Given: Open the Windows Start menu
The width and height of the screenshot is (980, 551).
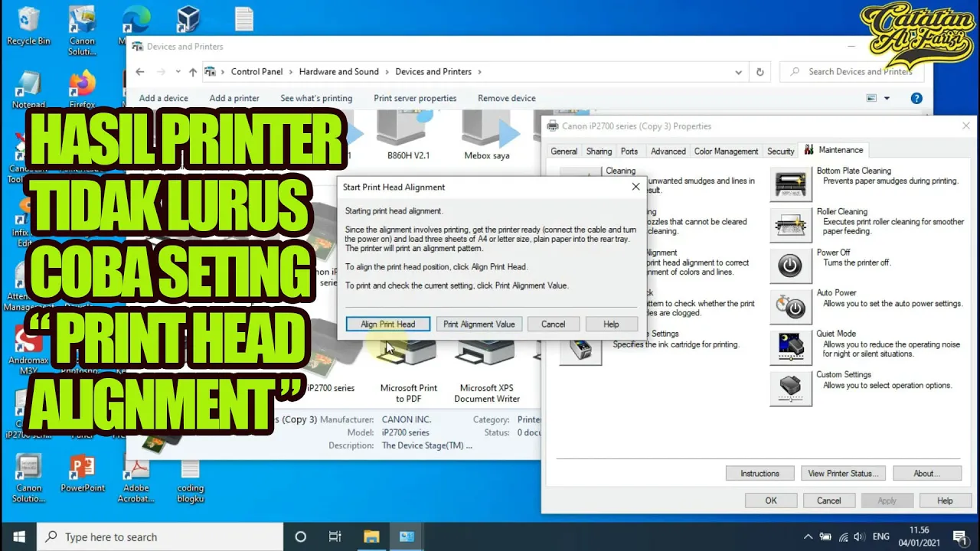Looking at the screenshot, I should point(18,536).
